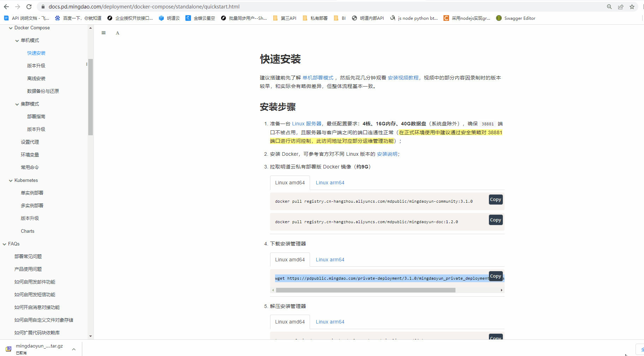
Task: Open the Docker 安装说明 link
Action: coord(387,154)
